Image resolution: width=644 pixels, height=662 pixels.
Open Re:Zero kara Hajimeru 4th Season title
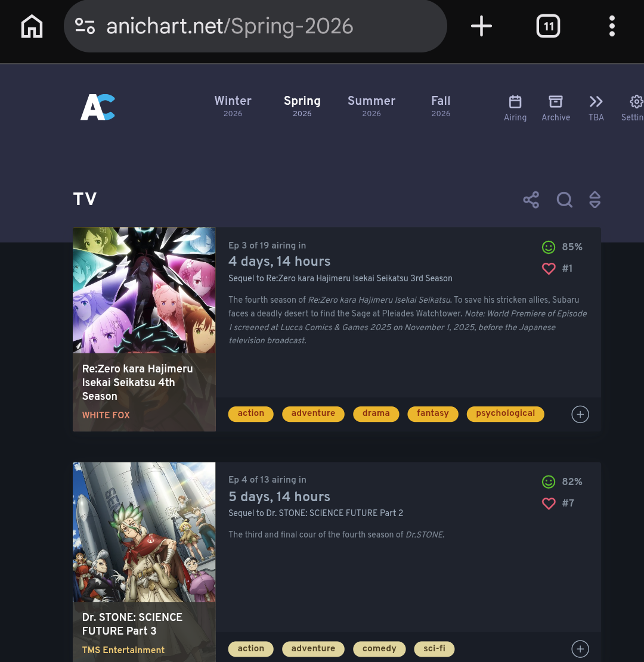tap(137, 382)
